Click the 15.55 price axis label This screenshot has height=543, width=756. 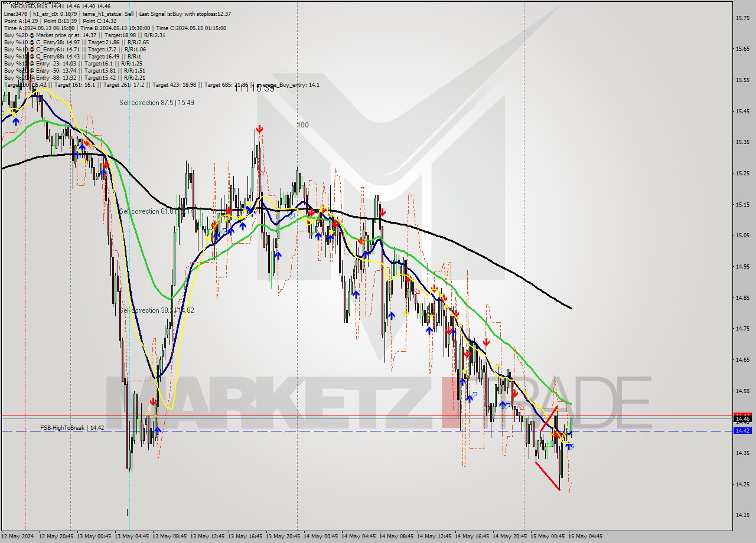(742, 80)
